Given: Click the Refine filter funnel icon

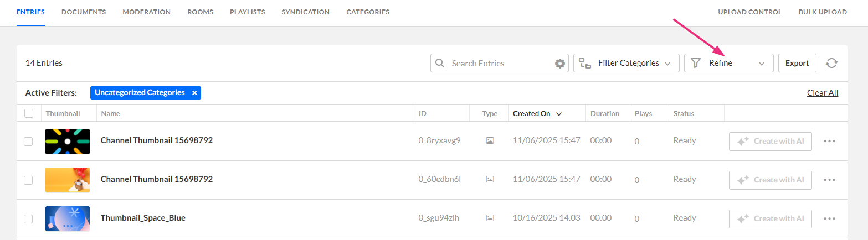Looking at the screenshot, I should pyautogui.click(x=696, y=63).
